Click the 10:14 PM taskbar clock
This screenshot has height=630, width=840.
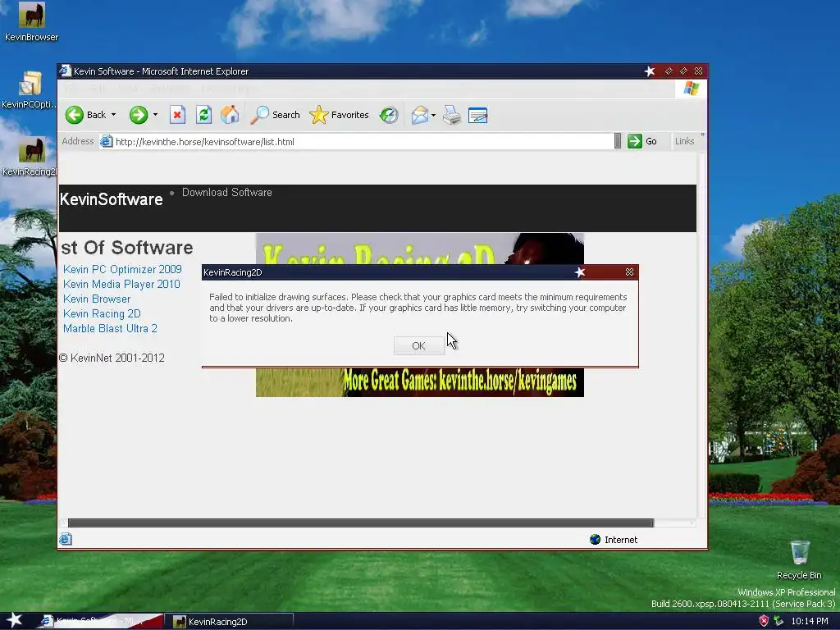coord(810,622)
